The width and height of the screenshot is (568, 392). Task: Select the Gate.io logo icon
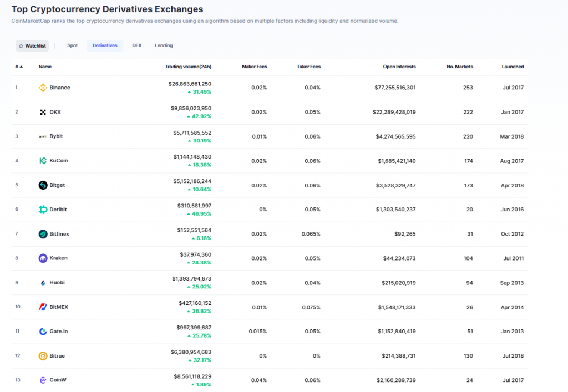point(43,331)
